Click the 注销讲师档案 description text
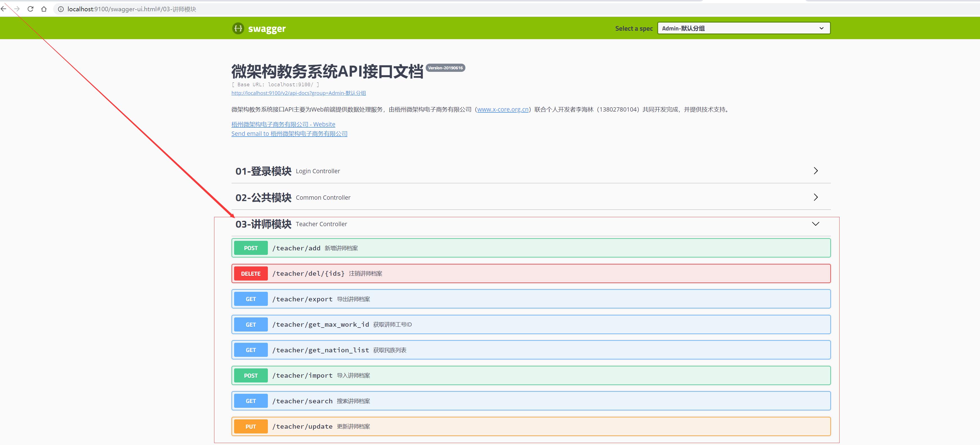 (365, 273)
